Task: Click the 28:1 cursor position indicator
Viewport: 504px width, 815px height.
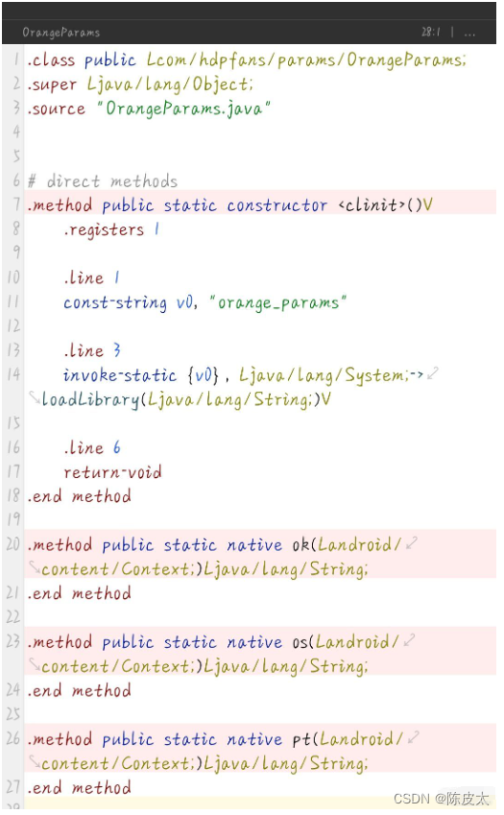Action: [430, 33]
